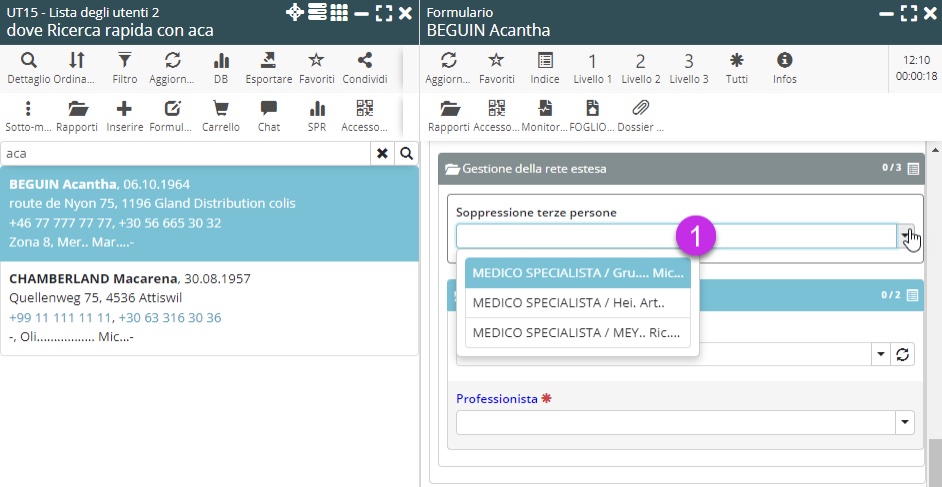Click phone number +99 11 111 11 11
This screenshot has width=942, height=487.
point(60,317)
